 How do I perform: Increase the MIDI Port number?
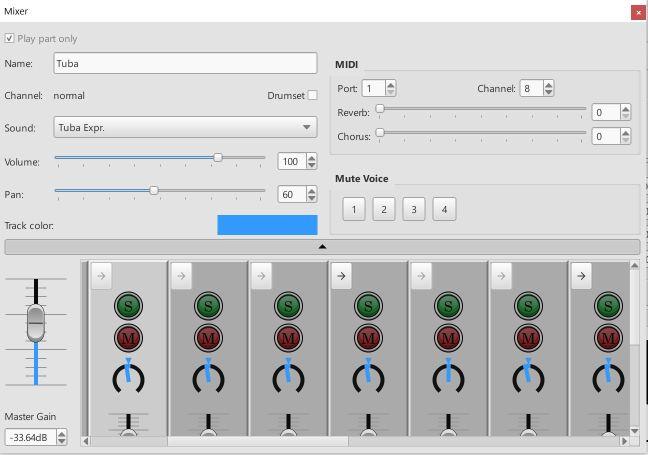(x=391, y=84)
